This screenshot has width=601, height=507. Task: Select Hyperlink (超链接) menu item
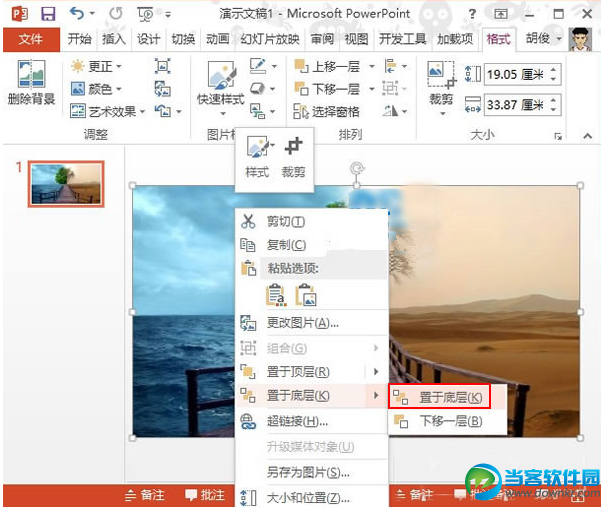[311, 422]
